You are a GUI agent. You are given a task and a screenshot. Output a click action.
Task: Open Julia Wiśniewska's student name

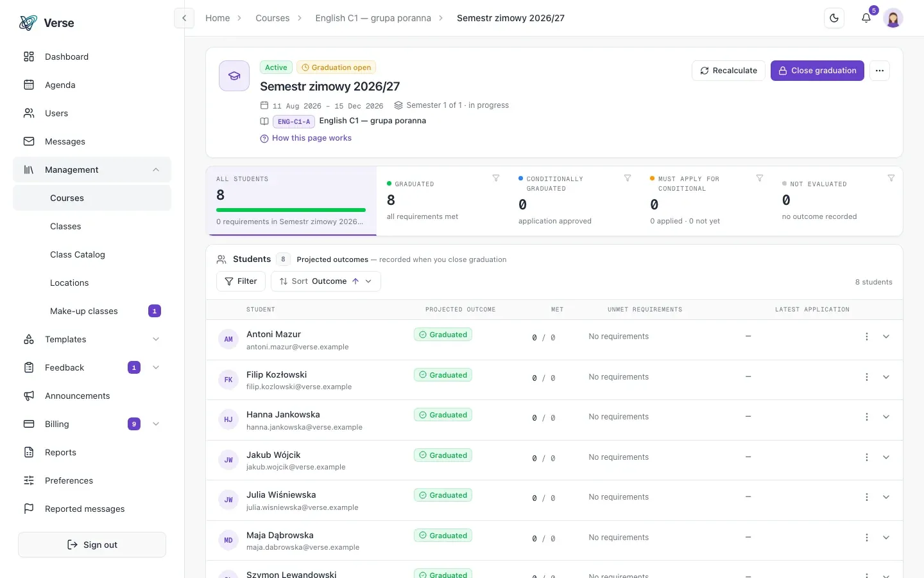click(281, 495)
